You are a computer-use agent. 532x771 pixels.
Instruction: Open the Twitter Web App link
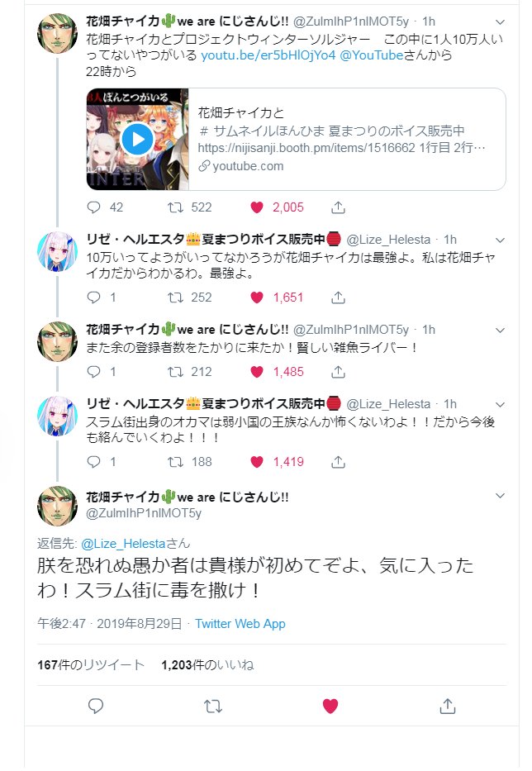(240, 623)
